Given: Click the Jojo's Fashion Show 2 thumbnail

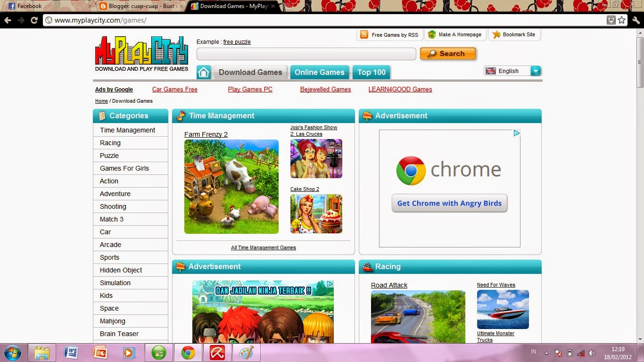Looking at the screenshot, I should (316, 158).
